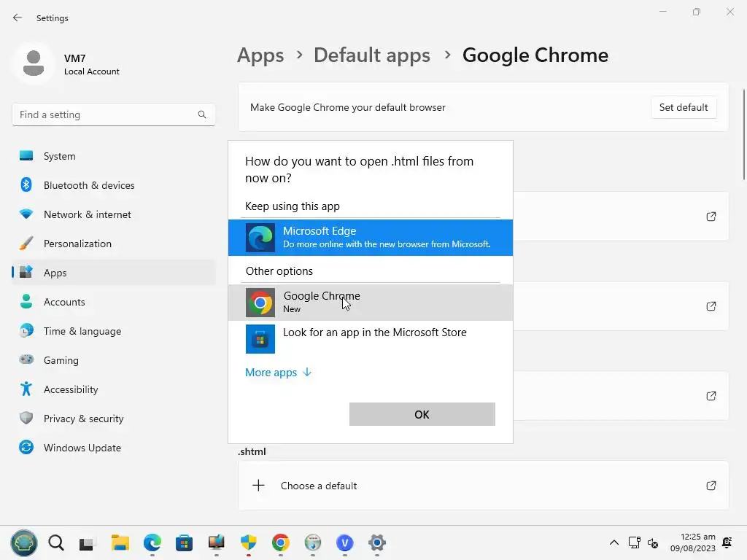Expand the More apps list
The width and height of the screenshot is (747, 560).
click(278, 373)
